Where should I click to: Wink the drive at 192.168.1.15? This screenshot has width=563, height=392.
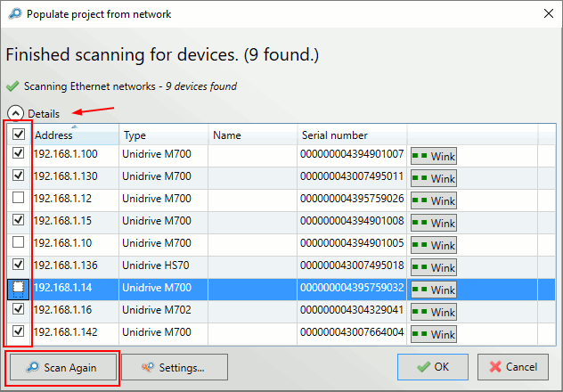click(x=434, y=223)
